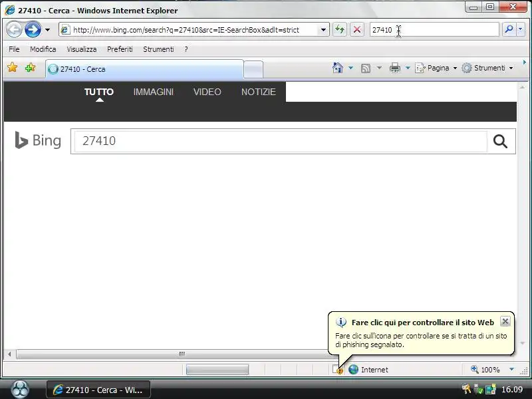This screenshot has width=532, height=399.
Task: Expand the feeds dropdown arrow
Action: [379, 68]
